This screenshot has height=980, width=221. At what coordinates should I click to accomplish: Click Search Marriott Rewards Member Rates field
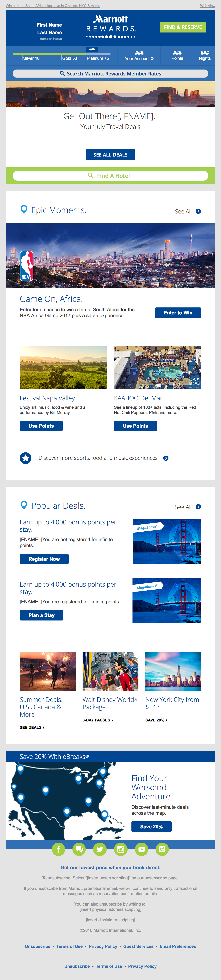tap(110, 74)
